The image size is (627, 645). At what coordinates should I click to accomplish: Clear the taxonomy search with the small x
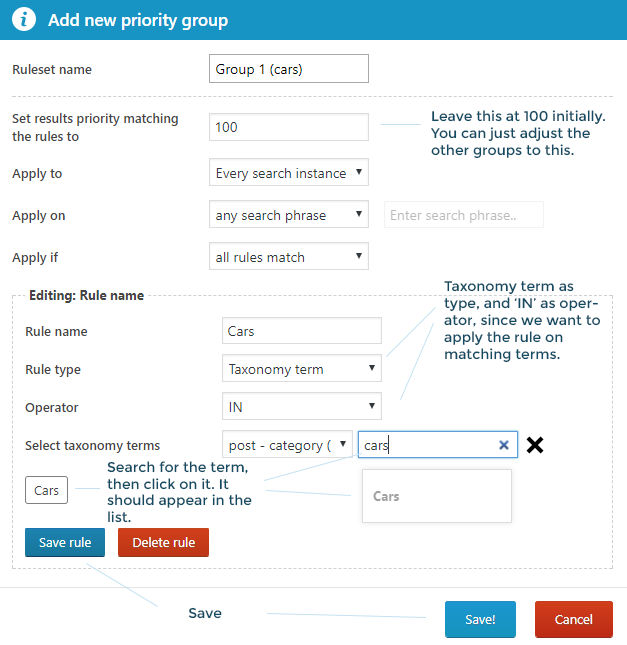(x=503, y=446)
